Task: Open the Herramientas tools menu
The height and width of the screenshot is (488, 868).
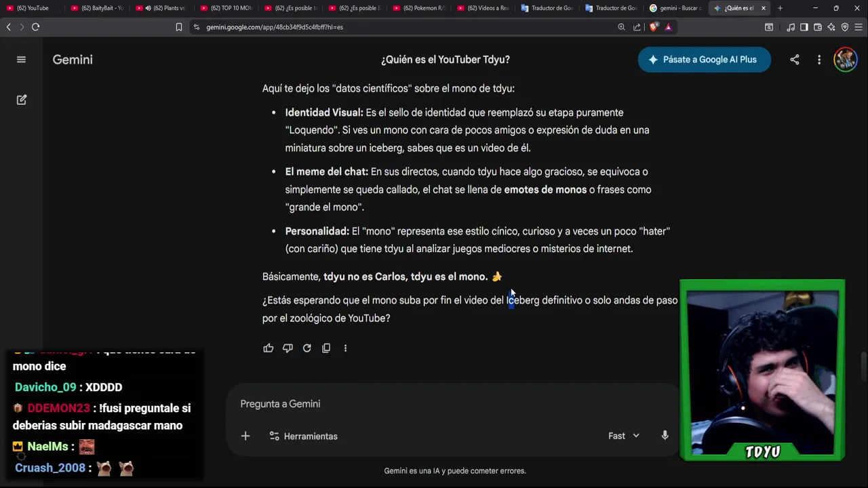Action: click(303, 436)
